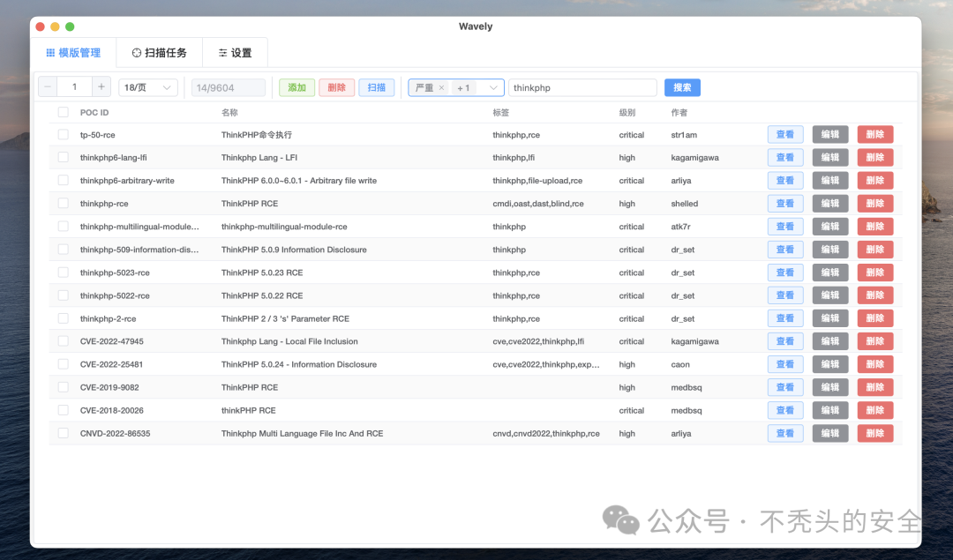Select the 名称 column header
Image resolution: width=953 pixels, height=560 pixels.
click(229, 112)
